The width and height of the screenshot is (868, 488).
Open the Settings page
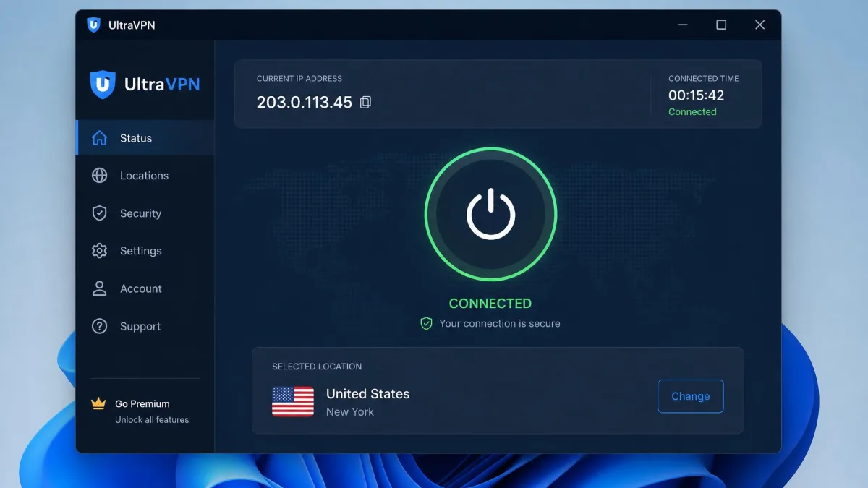pos(145,251)
